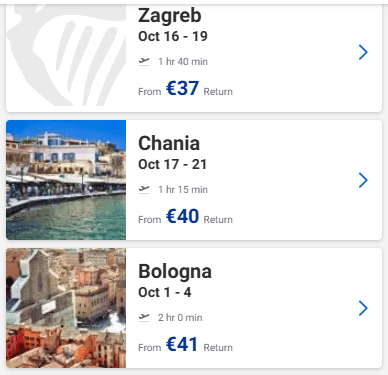Click the Chania harbor photo thumbnail

pyautogui.click(x=66, y=180)
